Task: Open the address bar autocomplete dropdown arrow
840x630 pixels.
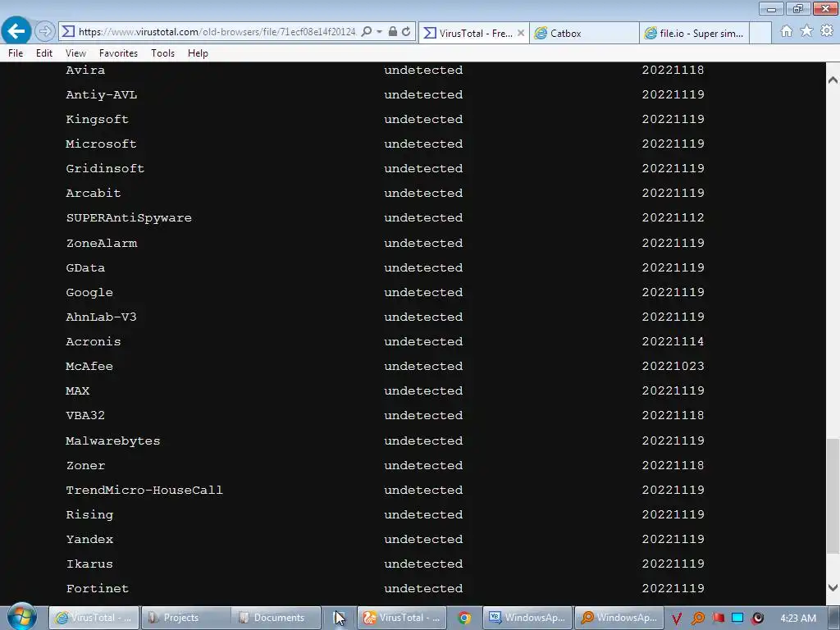Action: click(379, 32)
